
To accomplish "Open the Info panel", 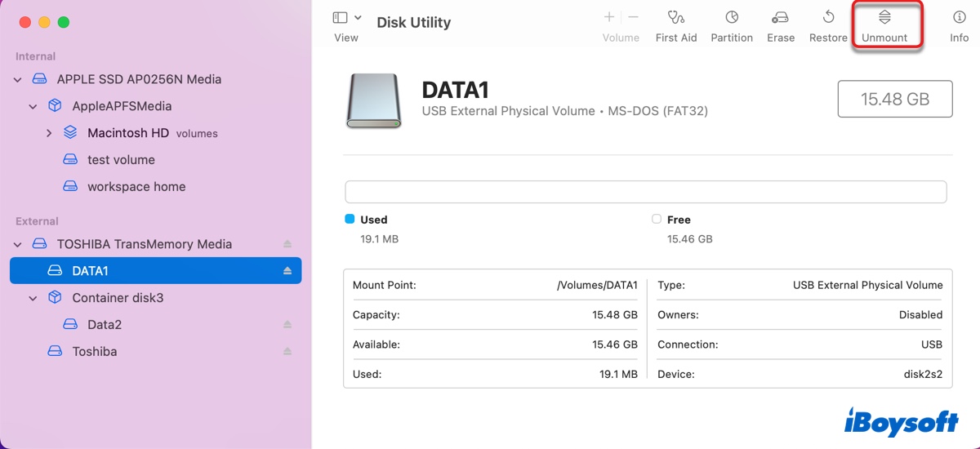I will point(959,17).
